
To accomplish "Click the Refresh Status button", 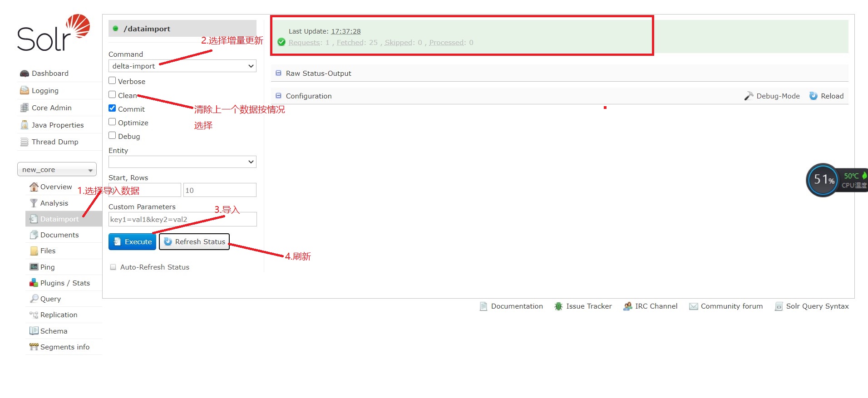I will pos(194,242).
